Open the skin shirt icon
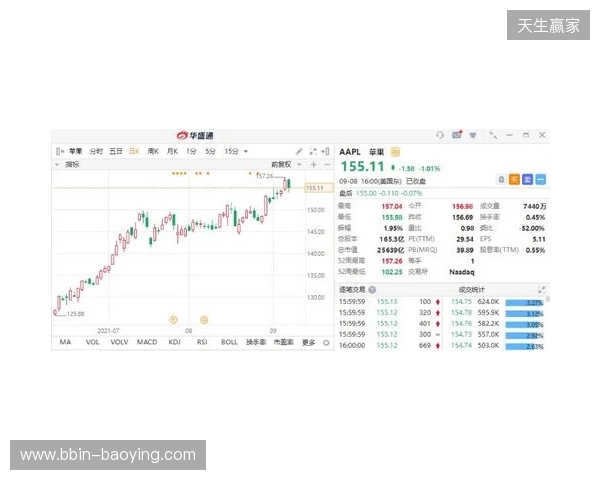This screenshot has width=600, height=480. click(x=473, y=135)
